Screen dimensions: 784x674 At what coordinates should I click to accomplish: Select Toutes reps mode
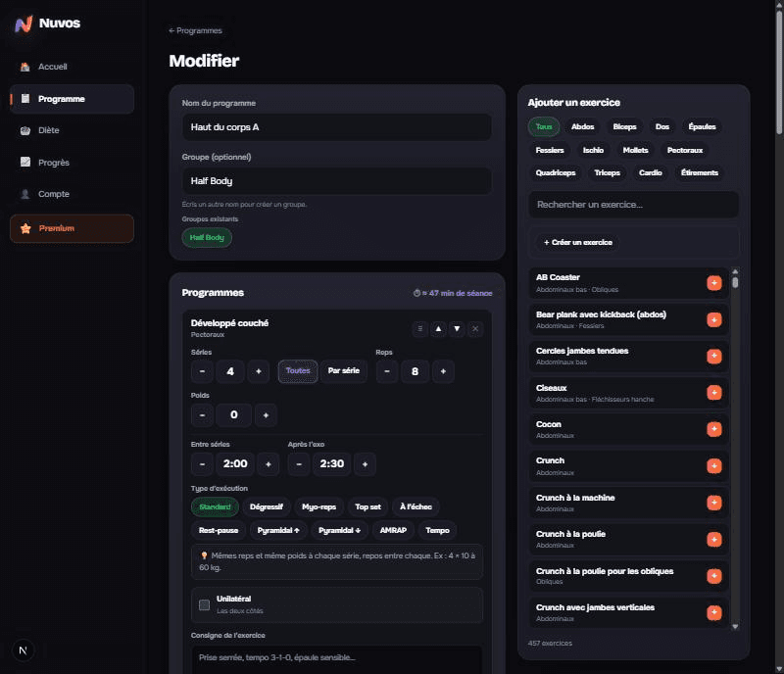coord(298,371)
